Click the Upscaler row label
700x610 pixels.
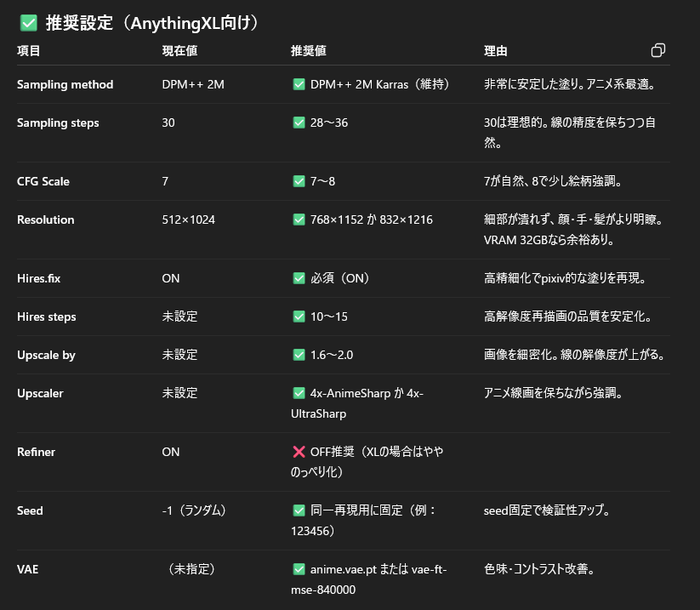(40, 393)
